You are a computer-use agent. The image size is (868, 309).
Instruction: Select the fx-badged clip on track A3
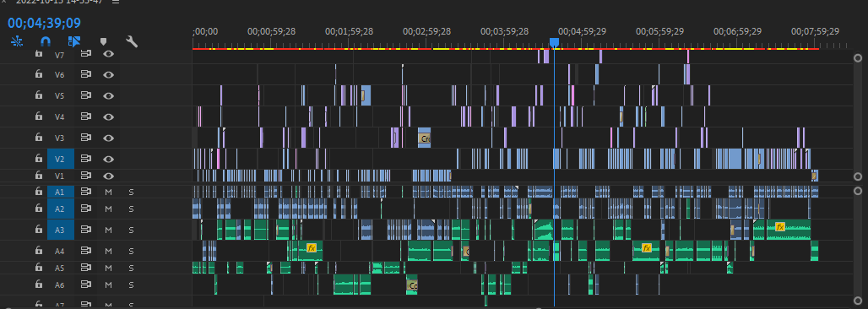tap(789, 230)
